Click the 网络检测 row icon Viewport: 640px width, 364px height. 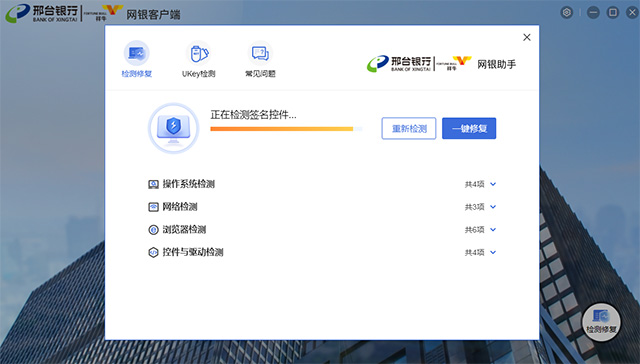point(153,207)
